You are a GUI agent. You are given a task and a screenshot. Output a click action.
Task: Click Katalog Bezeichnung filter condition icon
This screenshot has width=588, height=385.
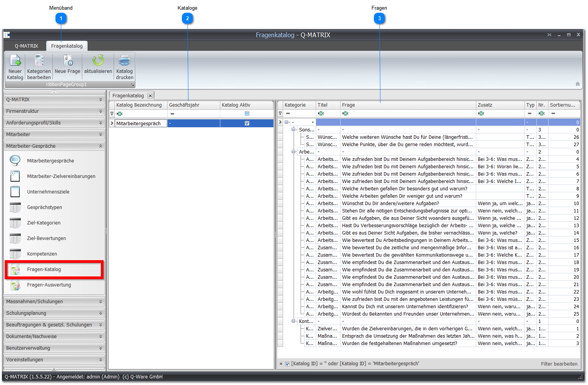pyautogui.click(x=119, y=114)
